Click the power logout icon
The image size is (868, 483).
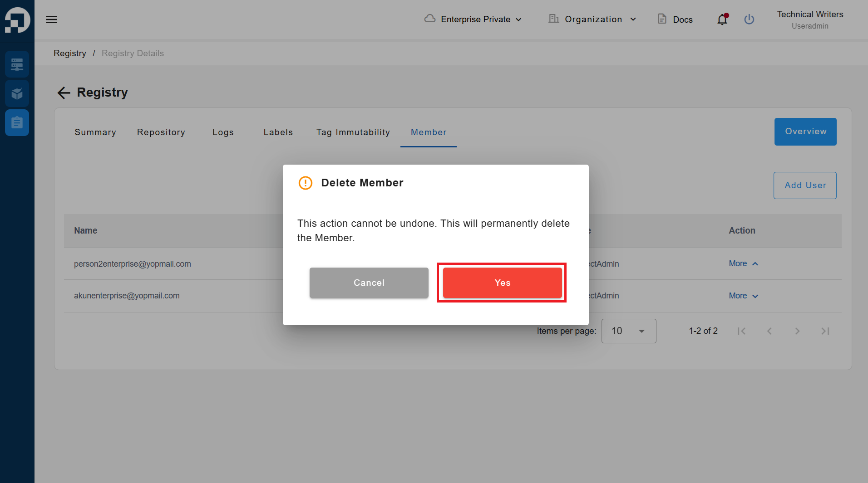(x=749, y=20)
